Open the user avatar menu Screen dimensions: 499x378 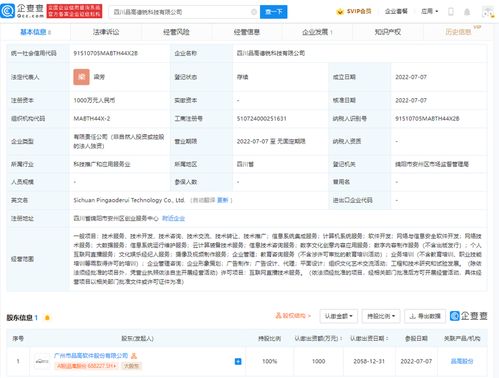(488, 12)
